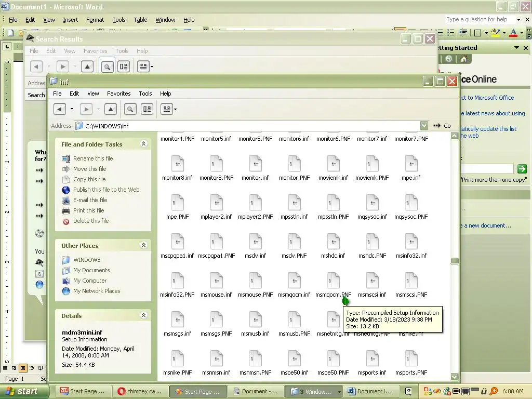Screen dimensions: 532x399
Task: Open Address bar dropdown in inf window
Action: pyautogui.click(x=424, y=126)
